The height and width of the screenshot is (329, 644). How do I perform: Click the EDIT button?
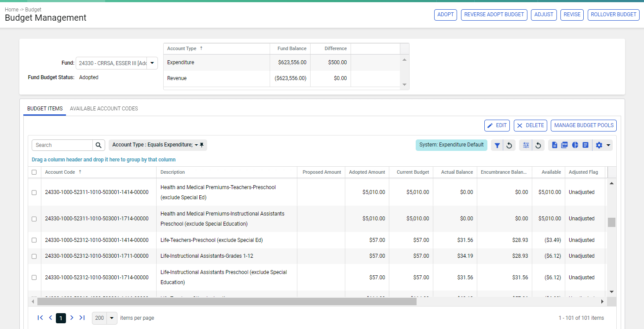497,125
